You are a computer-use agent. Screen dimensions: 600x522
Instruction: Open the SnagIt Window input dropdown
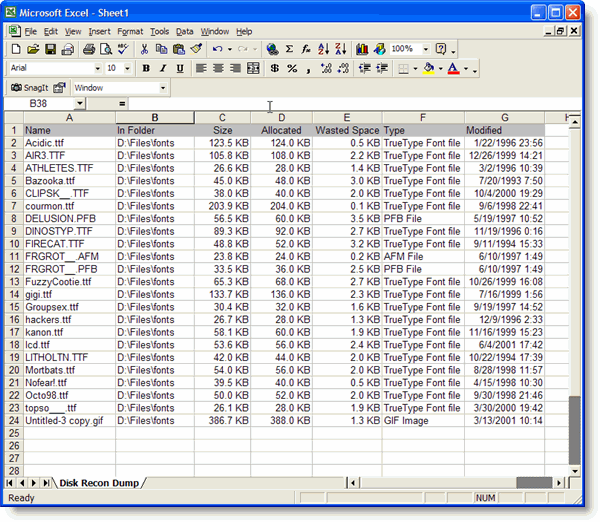point(163,88)
